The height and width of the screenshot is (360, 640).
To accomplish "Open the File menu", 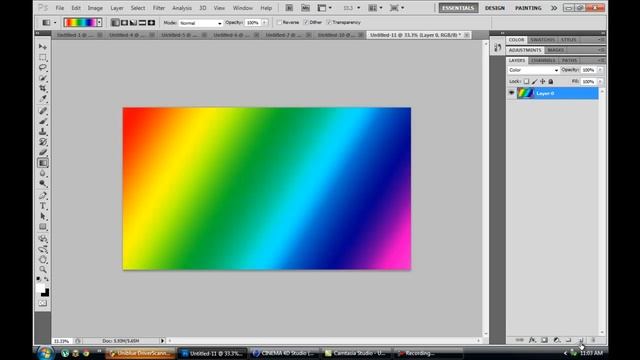I will (60, 8).
